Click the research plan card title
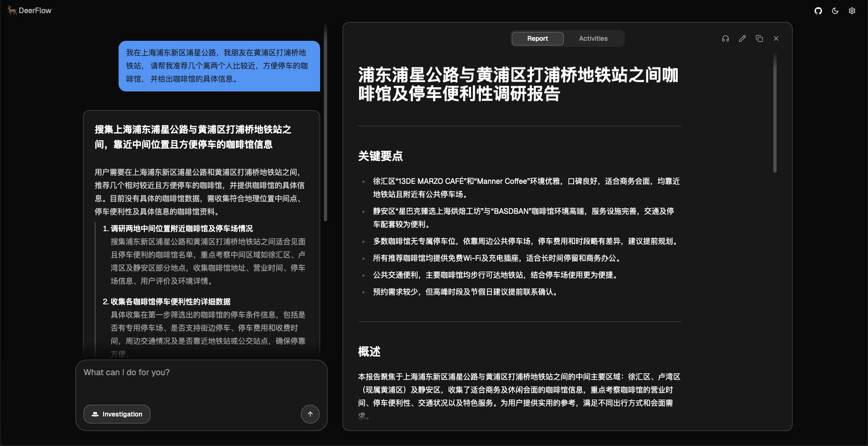Image resolution: width=868 pixels, height=446 pixels. pyautogui.click(x=193, y=137)
